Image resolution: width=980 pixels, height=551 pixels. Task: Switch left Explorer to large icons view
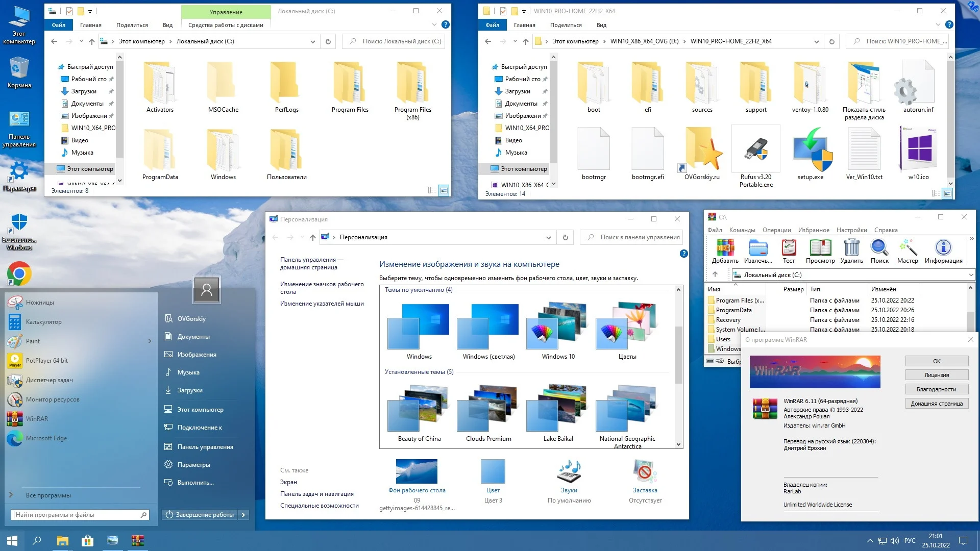point(444,190)
